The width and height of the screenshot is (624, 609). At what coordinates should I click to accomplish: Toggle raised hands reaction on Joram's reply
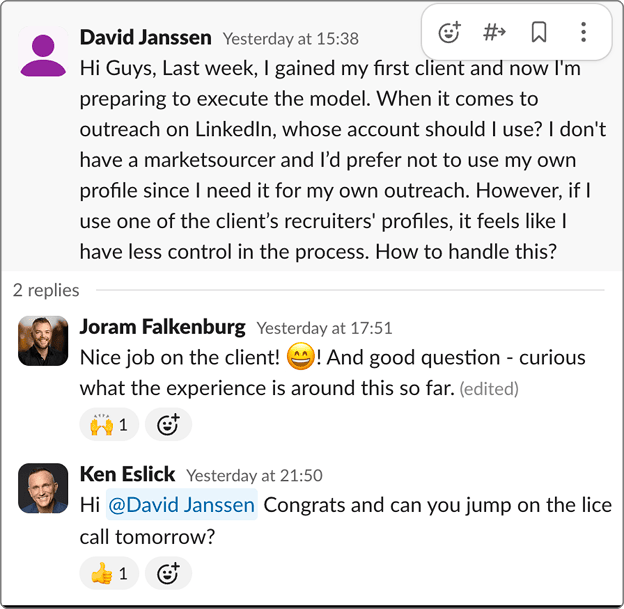(109, 425)
